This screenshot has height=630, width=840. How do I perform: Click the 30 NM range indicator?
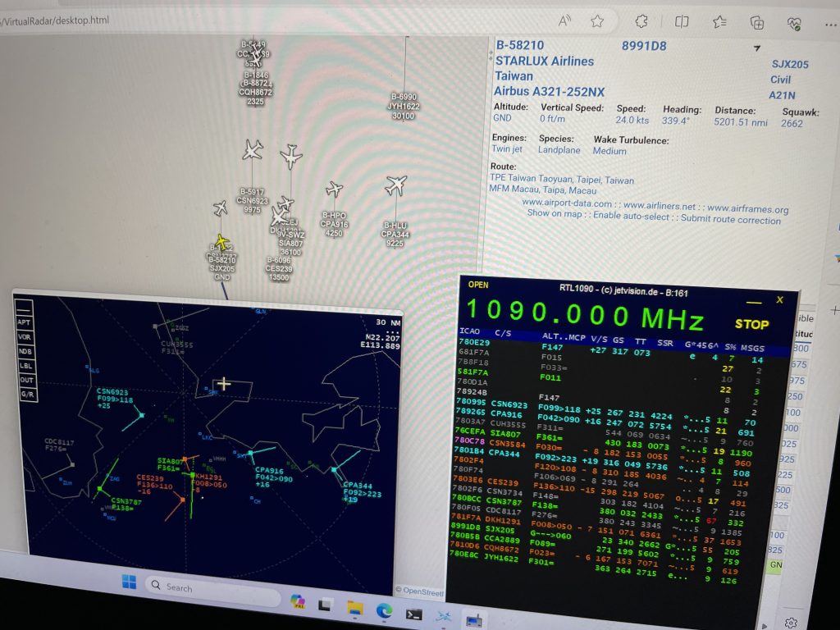(x=388, y=322)
